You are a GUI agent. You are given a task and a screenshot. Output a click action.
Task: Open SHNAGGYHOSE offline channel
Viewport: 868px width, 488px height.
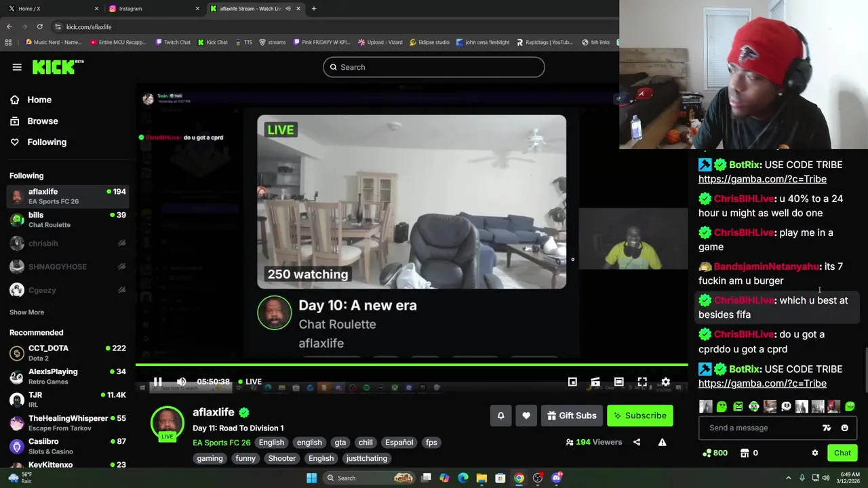click(x=68, y=266)
